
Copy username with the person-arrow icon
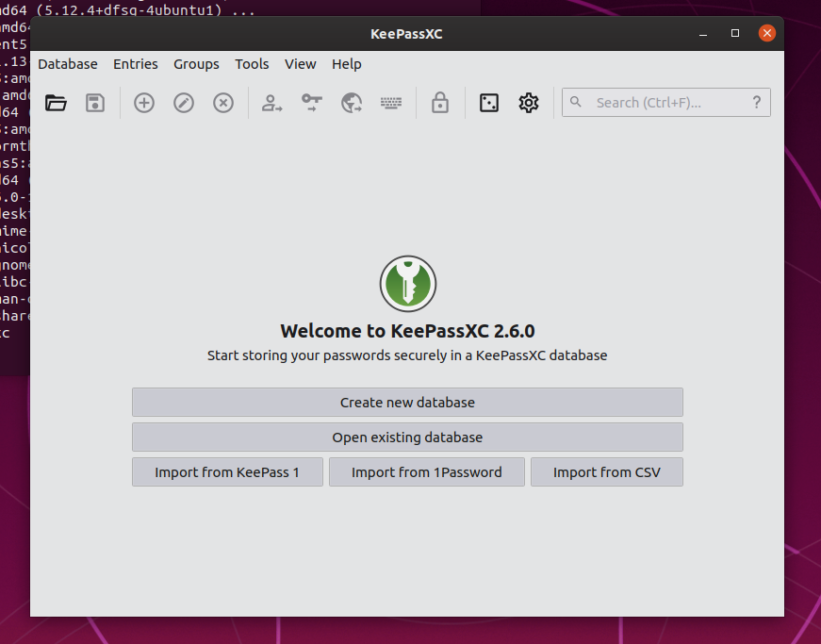271,103
